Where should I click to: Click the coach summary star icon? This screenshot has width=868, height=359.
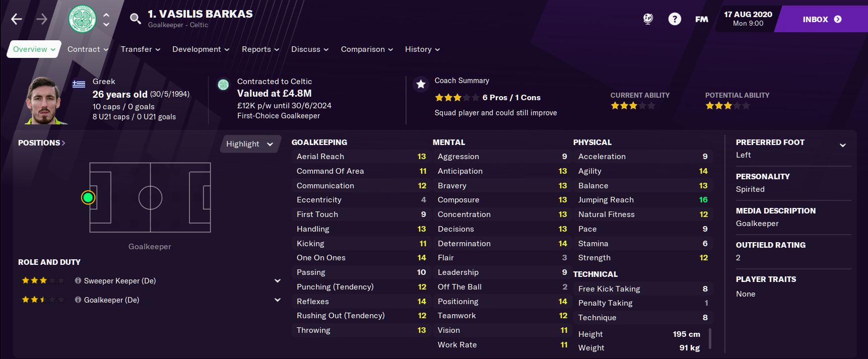pos(421,85)
